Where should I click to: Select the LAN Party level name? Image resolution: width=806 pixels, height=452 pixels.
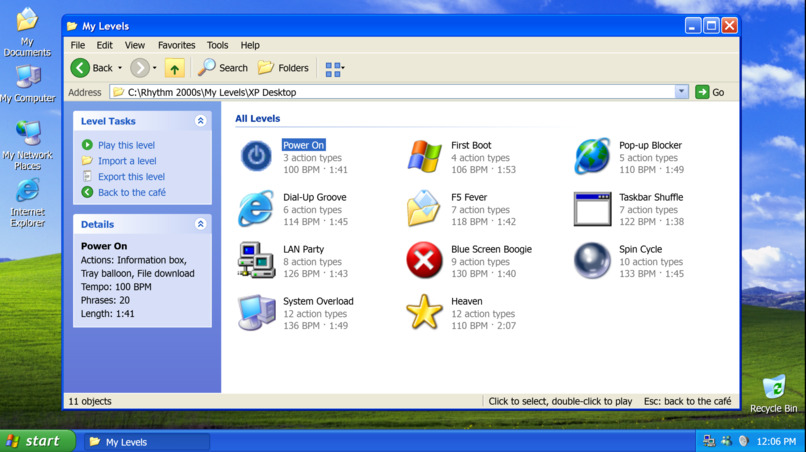coord(303,249)
